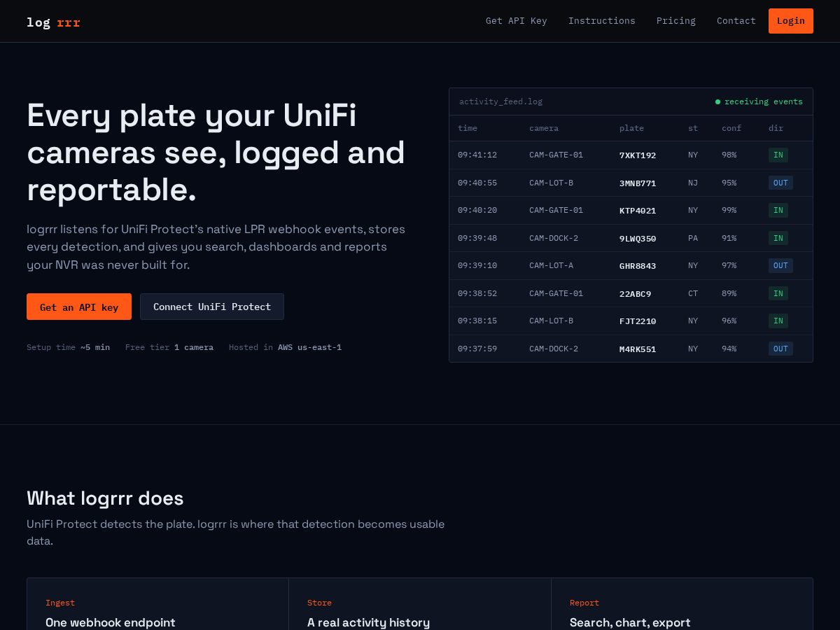Click the IN badge on the FJT2210 row
The image size is (840, 630).
coord(778,321)
